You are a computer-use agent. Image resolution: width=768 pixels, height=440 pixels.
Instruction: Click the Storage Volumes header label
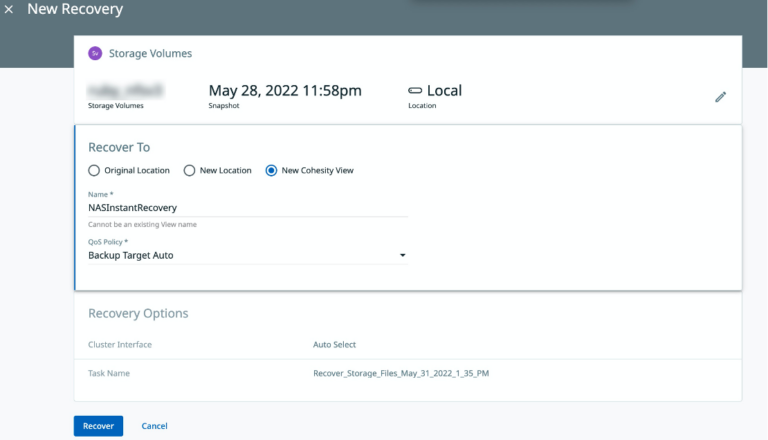click(x=150, y=53)
